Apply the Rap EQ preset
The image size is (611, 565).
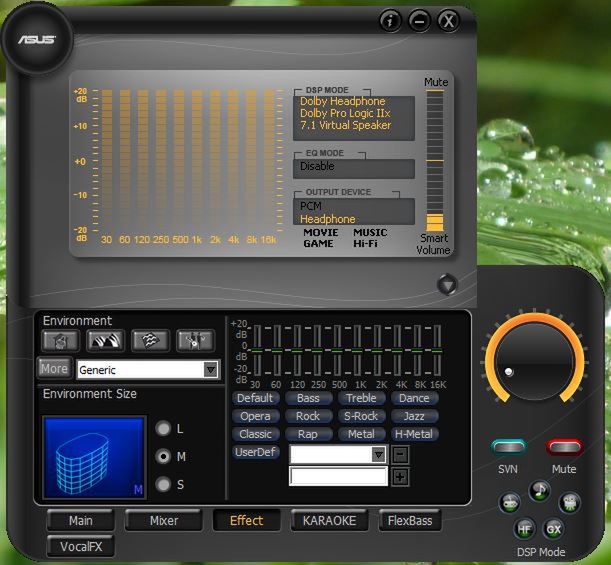[x=308, y=434]
